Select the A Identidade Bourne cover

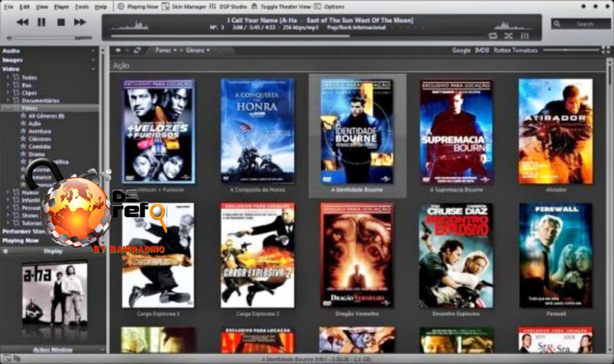(x=356, y=131)
